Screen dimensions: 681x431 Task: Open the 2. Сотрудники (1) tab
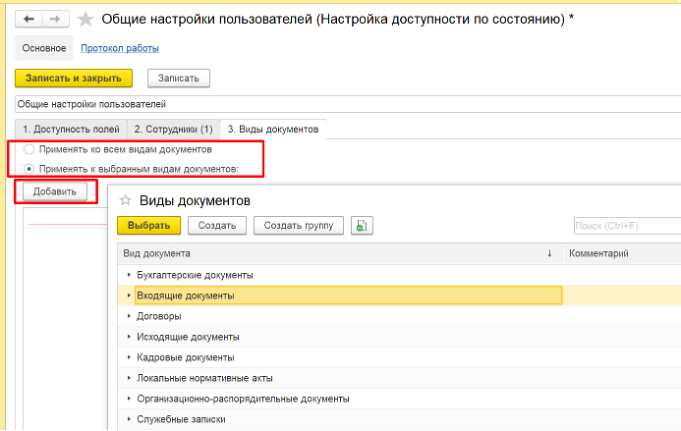[174, 129]
